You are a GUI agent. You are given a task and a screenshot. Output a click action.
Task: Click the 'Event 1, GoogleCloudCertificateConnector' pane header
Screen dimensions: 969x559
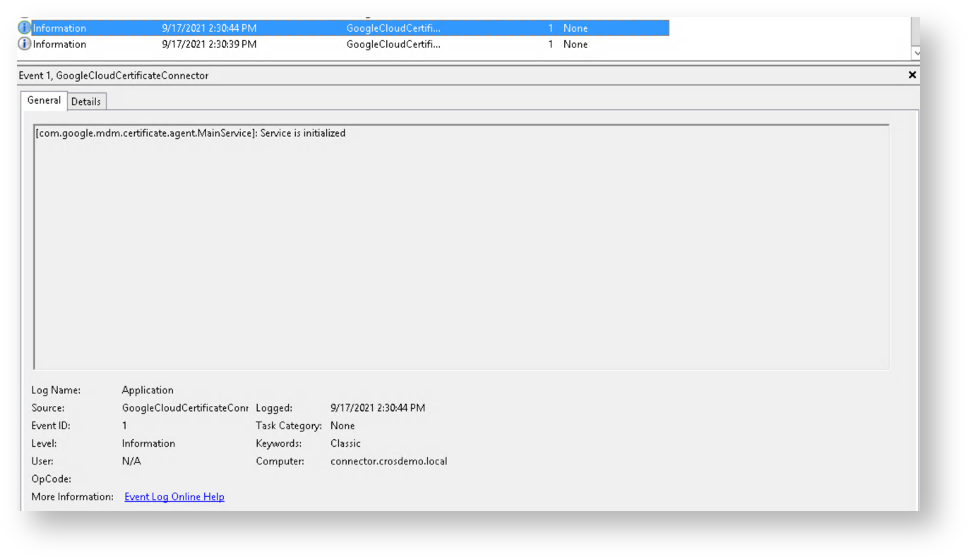[114, 75]
